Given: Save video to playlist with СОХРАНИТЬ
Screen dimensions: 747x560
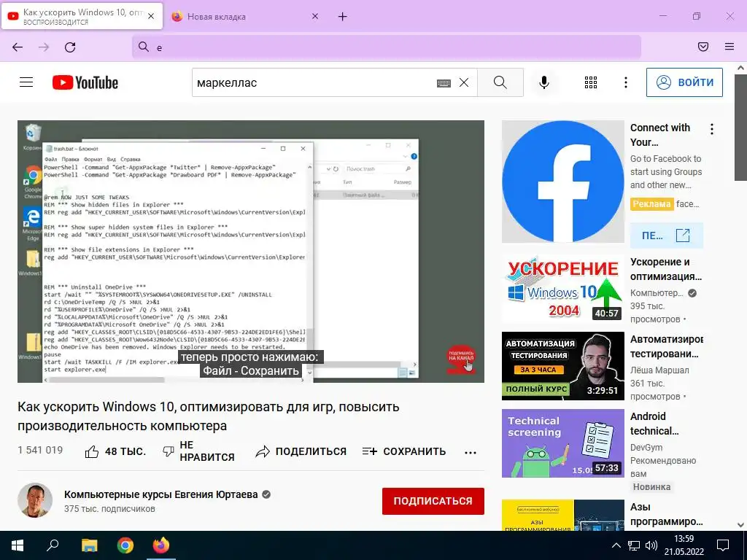Looking at the screenshot, I should coord(404,451).
